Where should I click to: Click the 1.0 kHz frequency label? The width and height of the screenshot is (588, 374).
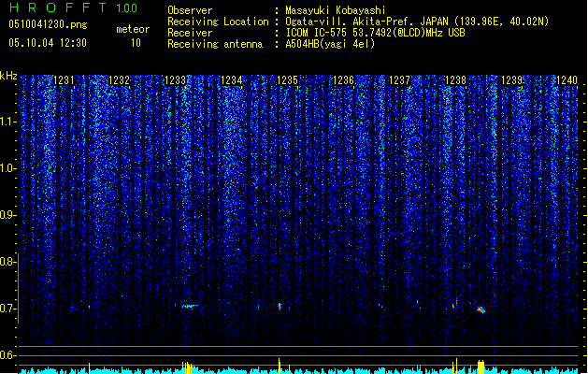[8, 168]
